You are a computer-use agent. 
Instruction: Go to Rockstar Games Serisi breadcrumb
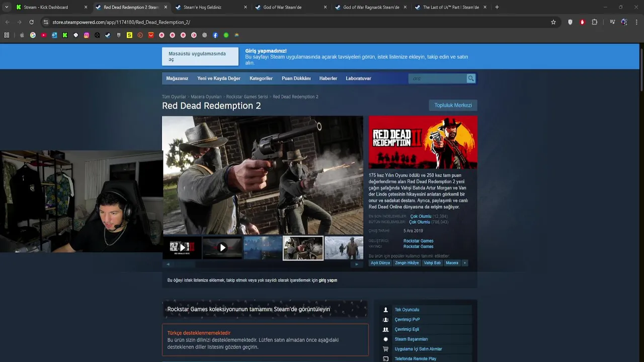pos(247,97)
